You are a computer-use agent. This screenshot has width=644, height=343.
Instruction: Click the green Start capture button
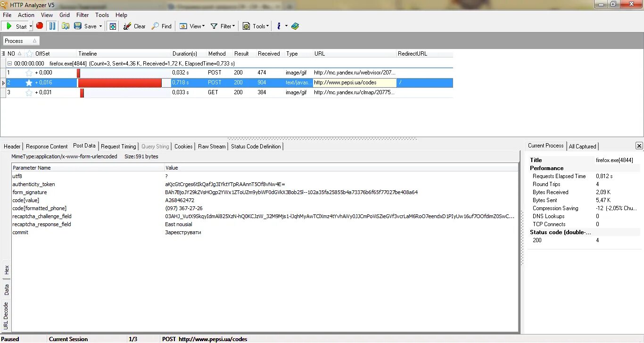(16, 26)
